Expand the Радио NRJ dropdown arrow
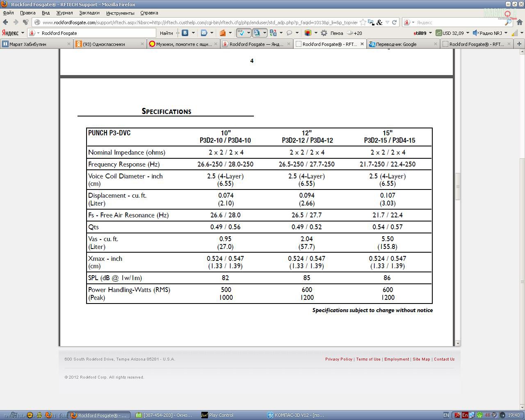Image resolution: width=525 pixels, height=420 pixels. pos(506,33)
